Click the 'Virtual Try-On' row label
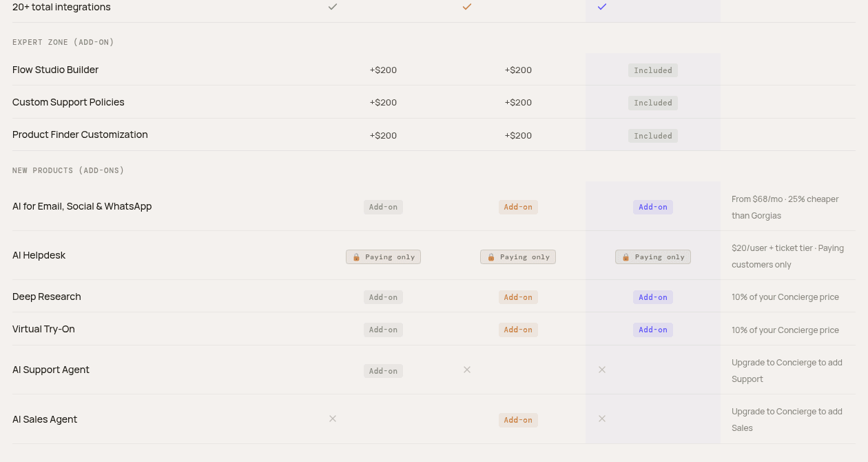Screen dimensions: 868x462 [x=43, y=329]
